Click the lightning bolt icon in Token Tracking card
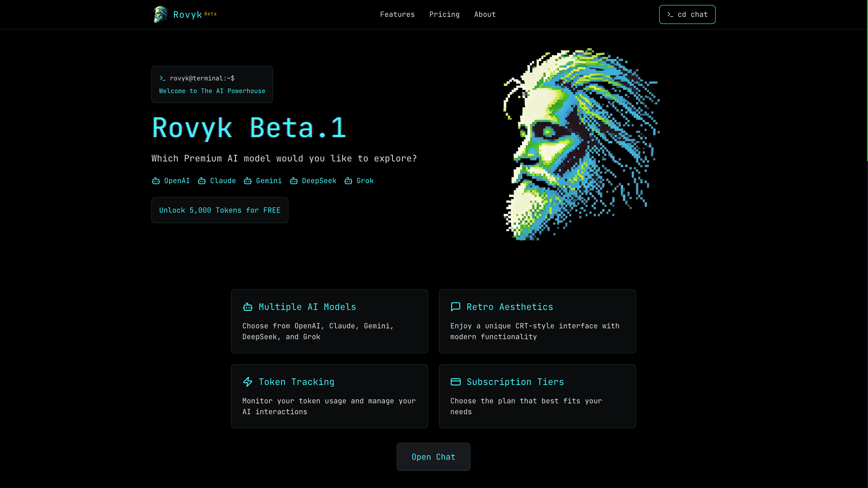 coord(248,382)
